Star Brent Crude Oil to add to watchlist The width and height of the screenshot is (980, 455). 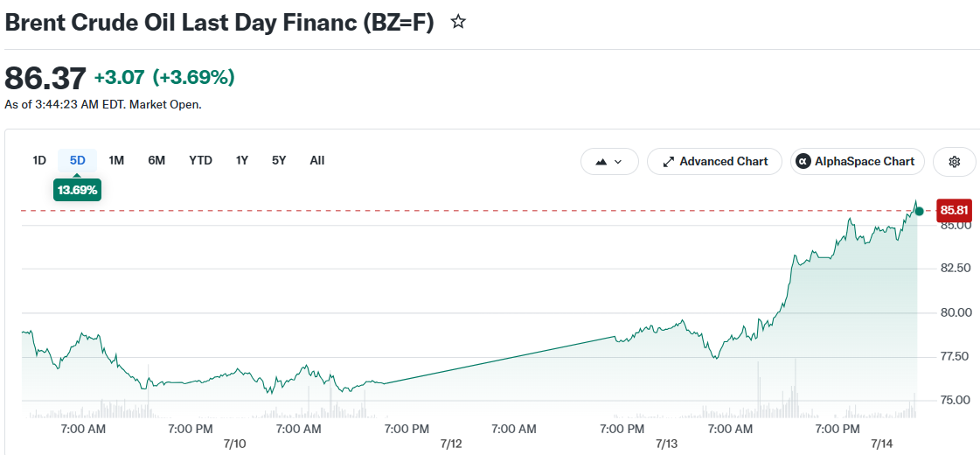click(x=458, y=23)
